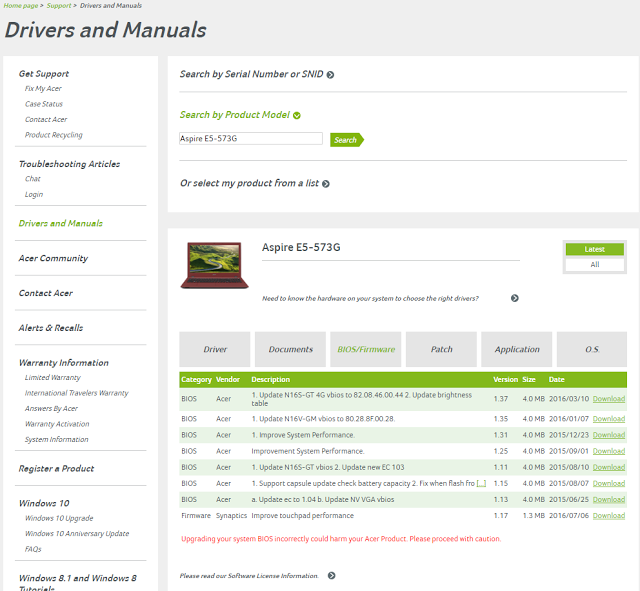Expand 'Or select my product from a list'
Viewport: 640px width, 591px height.
click(326, 184)
